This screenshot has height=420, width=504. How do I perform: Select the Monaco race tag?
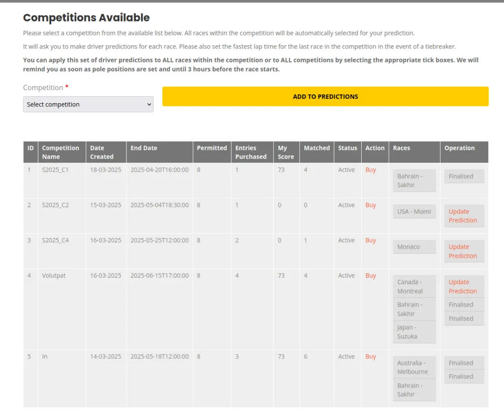click(x=408, y=247)
